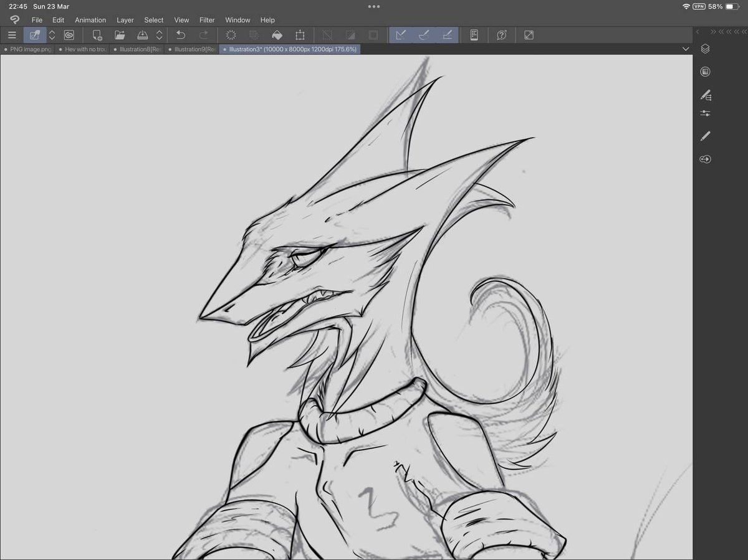The image size is (748, 560).
Task: Click the stepper arrows next to Save icon
Action: tap(159, 35)
